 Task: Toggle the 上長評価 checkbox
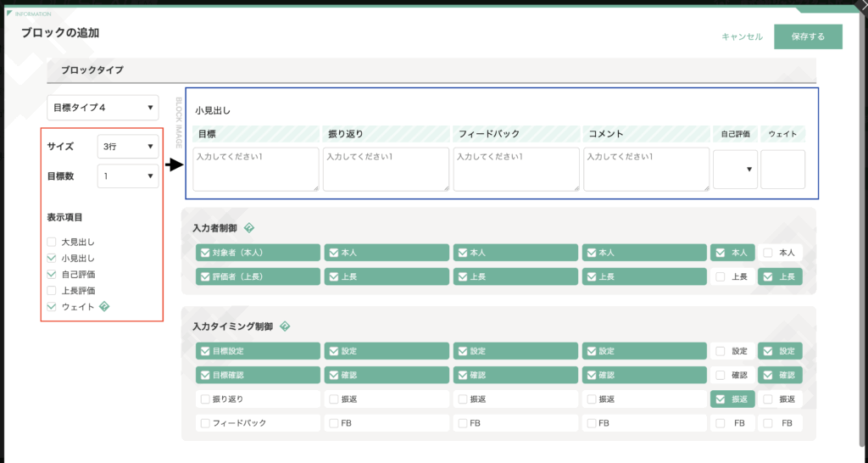click(52, 291)
